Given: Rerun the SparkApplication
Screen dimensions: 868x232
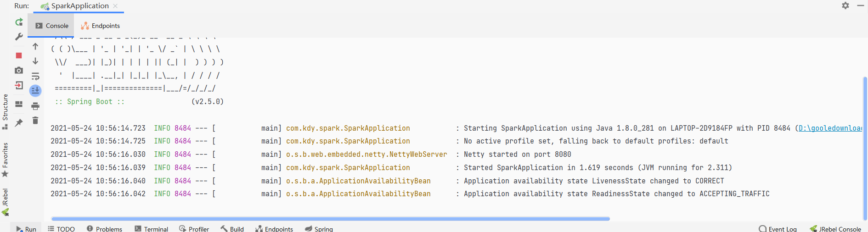Looking at the screenshot, I should (19, 22).
